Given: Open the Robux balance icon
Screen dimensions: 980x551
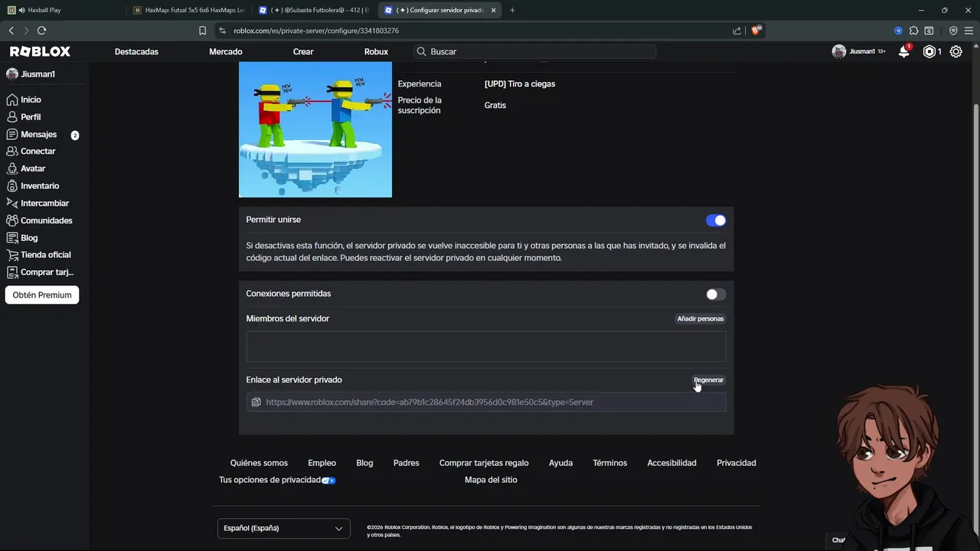Looking at the screenshot, I should coord(929,51).
